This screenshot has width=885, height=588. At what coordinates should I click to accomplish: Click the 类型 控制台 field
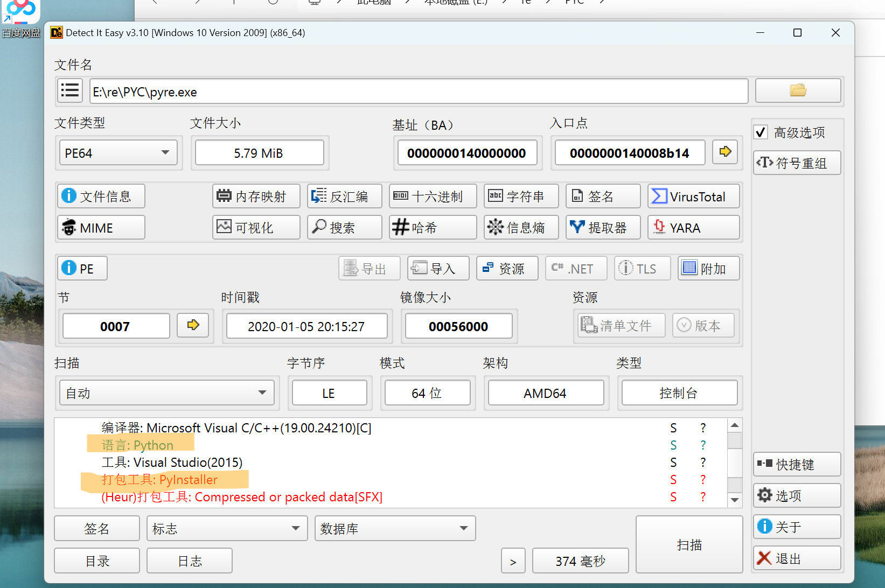[x=679, y=393]
